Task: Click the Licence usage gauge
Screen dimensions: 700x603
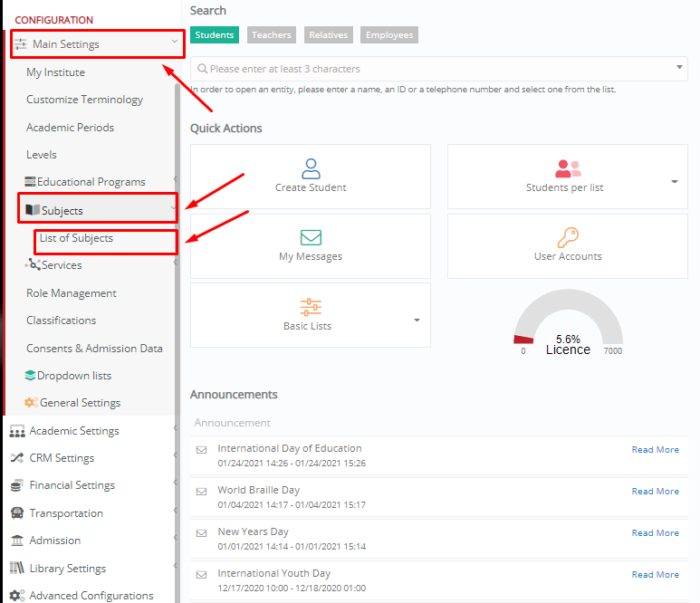Action: click(568, 321)
